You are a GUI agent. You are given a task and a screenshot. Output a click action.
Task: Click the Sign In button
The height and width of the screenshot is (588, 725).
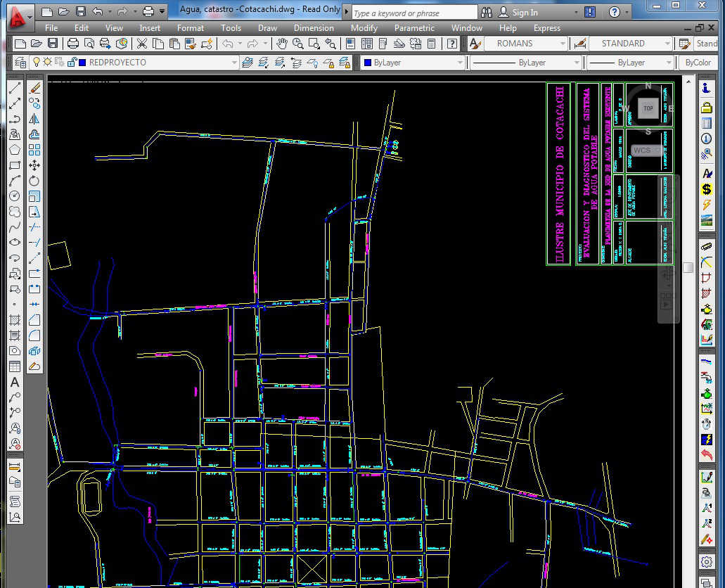(525, 12)
